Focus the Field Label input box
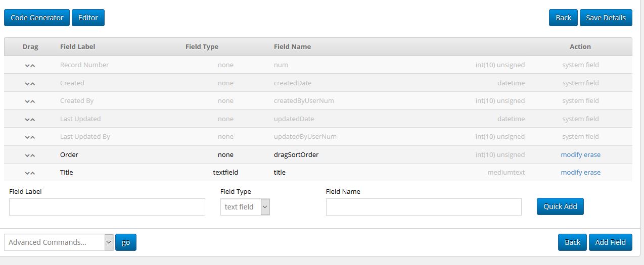The width and height of the screenshot is (644, 265). pos(107,207)
